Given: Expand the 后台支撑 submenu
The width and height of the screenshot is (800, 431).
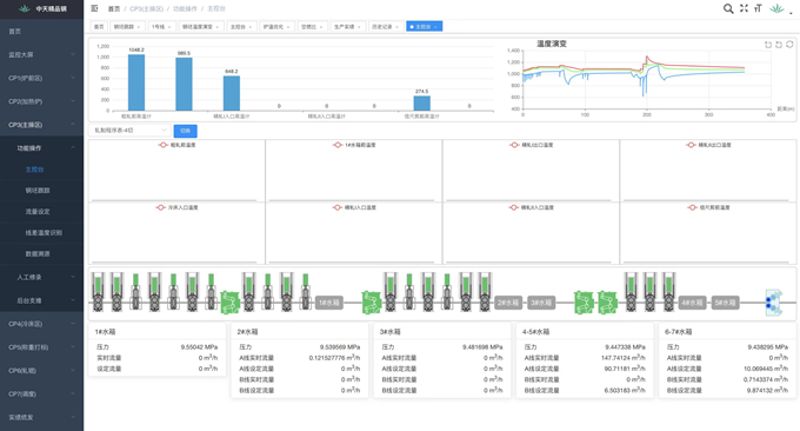Looking at the screenshot, I should pyautogui.click(x=42, y=300).
